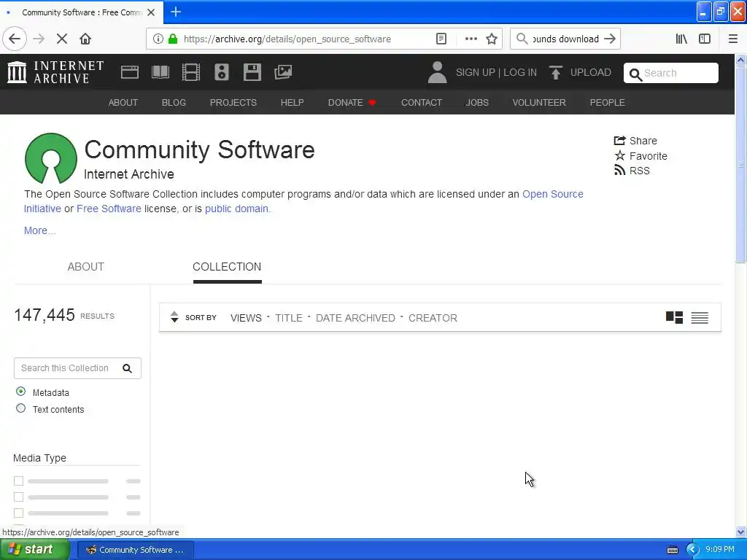The image size is (747, 560).
Task: Bookmark this page with the star
Action: pos(492,39)
